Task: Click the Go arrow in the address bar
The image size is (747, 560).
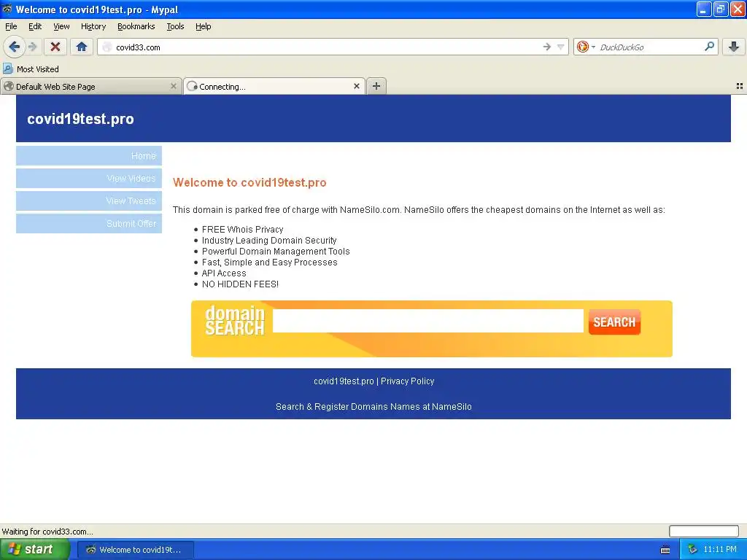Action: pyautogui.click(x=547, y=47)
